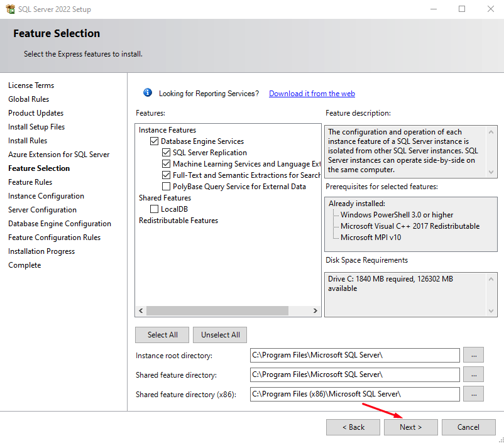The image size is (504, 443).
Task: Uncheck SQL Server Replication
Action: (x=166, y=153)
